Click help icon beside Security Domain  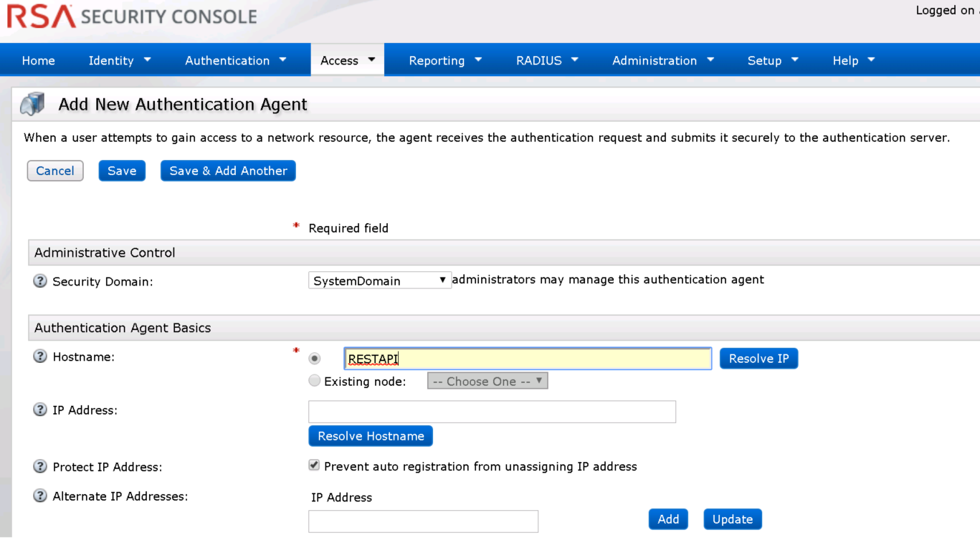pos(40,281)
